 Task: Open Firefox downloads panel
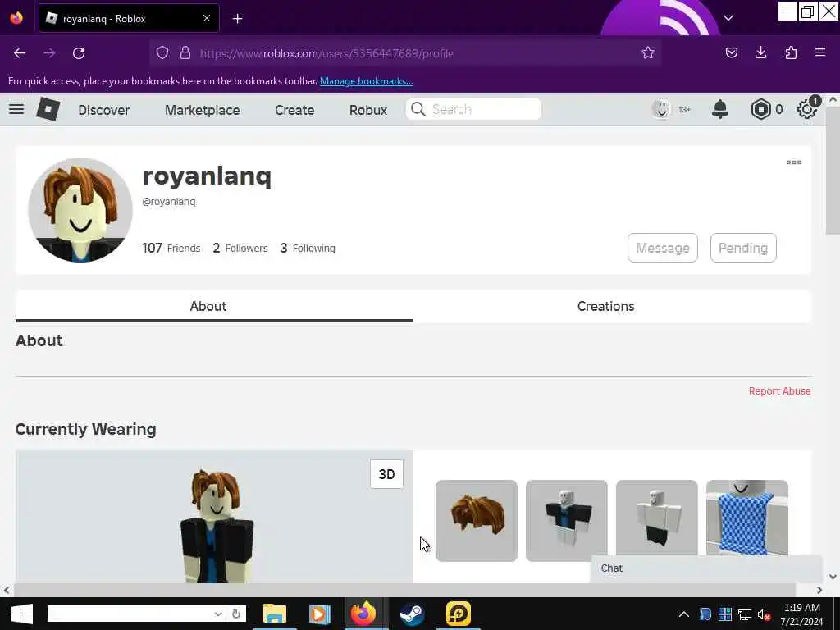pyautogui.click(x=760, y=52)
